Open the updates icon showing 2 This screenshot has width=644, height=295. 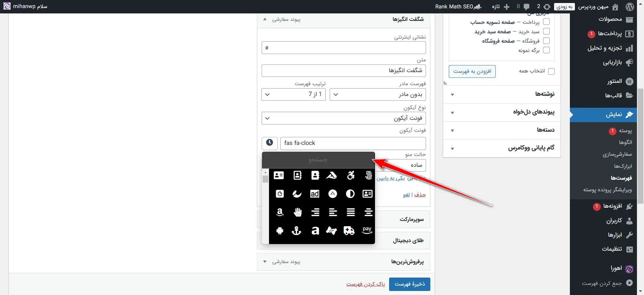pyautogui.click(x=547, y=7)
